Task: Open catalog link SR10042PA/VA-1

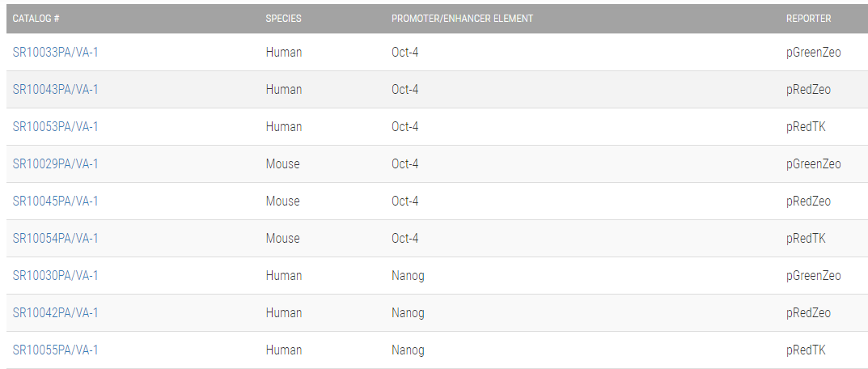Action: (56, 313)
